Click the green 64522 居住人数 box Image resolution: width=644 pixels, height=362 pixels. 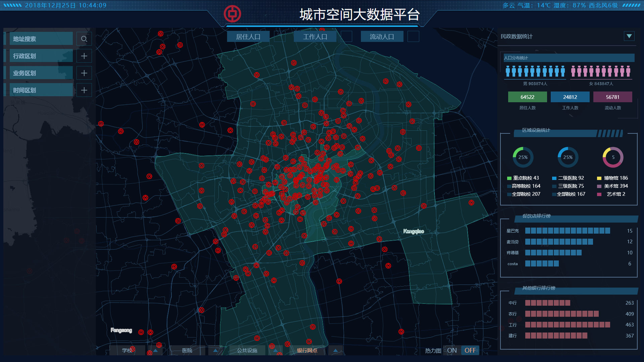[527, 97]
